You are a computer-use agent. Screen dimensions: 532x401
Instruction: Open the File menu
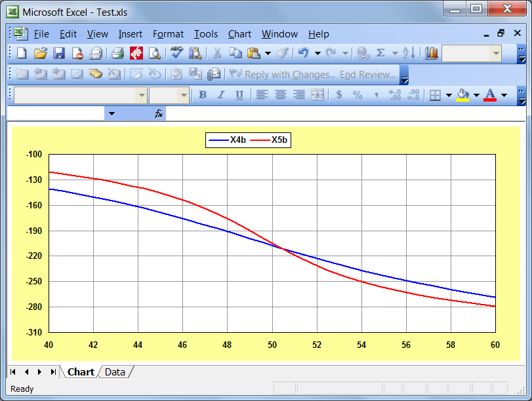click(41, 34)
